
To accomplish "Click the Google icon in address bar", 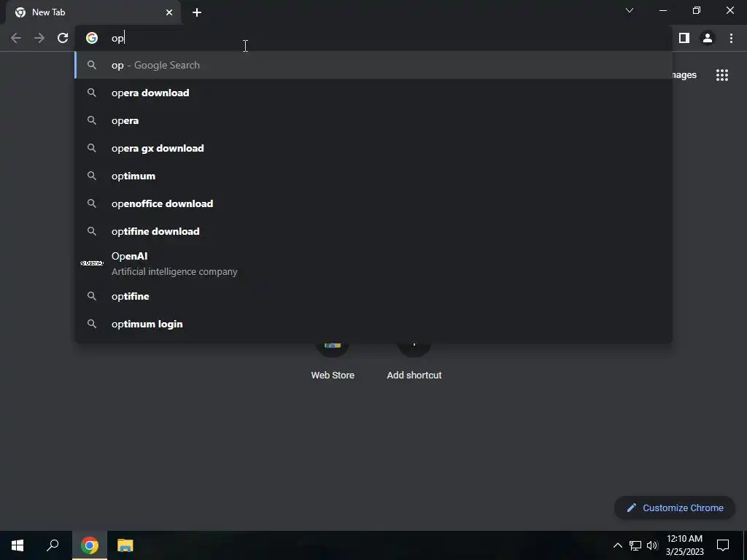I will pyautogui.click(x=92, y=38).
